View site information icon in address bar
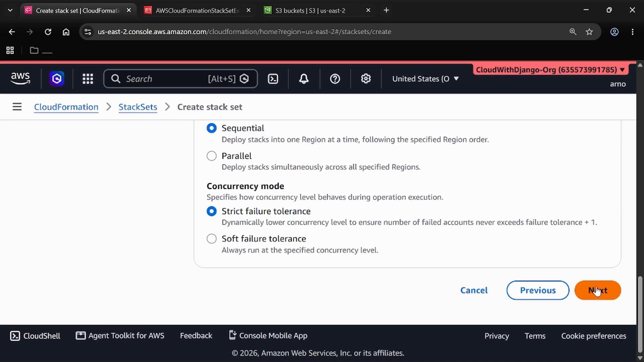This screenshot has height=362, width=644. [x=88, y=32]
